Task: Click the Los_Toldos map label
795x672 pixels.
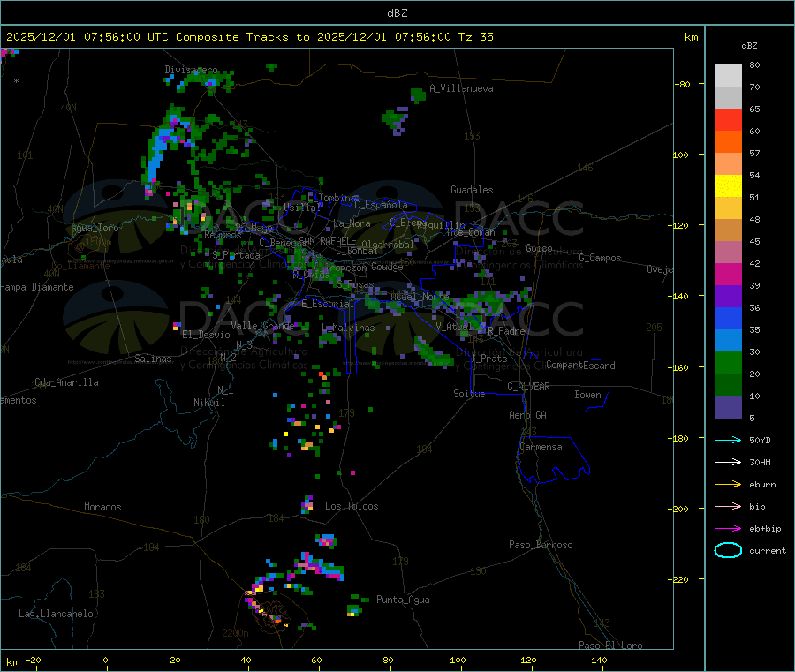Action: click(x=352, y=506)
